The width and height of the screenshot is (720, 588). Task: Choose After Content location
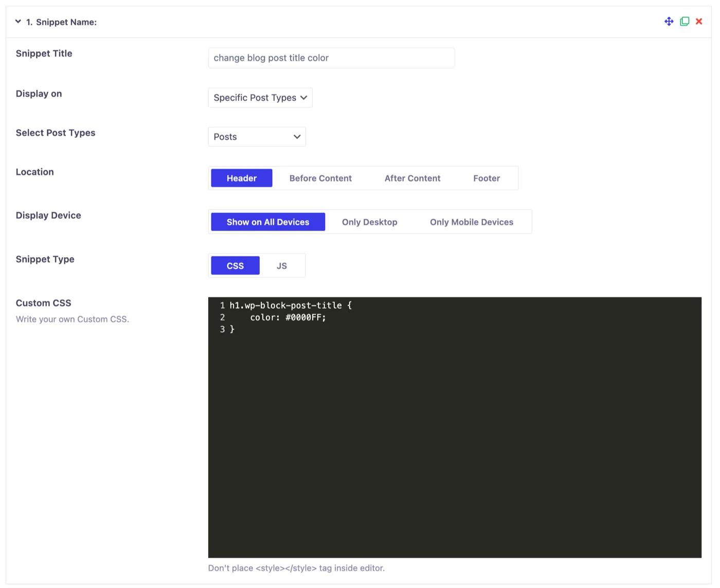click(412, 178)
